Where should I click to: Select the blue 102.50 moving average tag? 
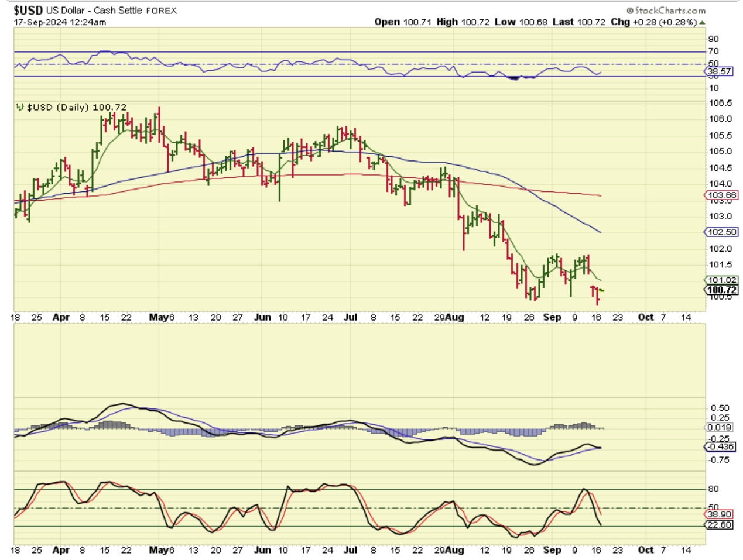tap(721, 232)
